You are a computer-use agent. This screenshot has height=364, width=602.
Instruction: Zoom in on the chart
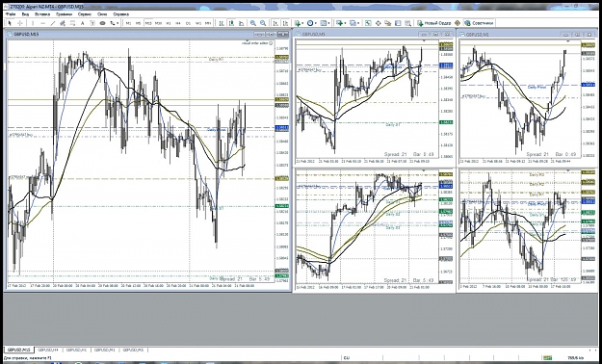click(x=253, y=23)
